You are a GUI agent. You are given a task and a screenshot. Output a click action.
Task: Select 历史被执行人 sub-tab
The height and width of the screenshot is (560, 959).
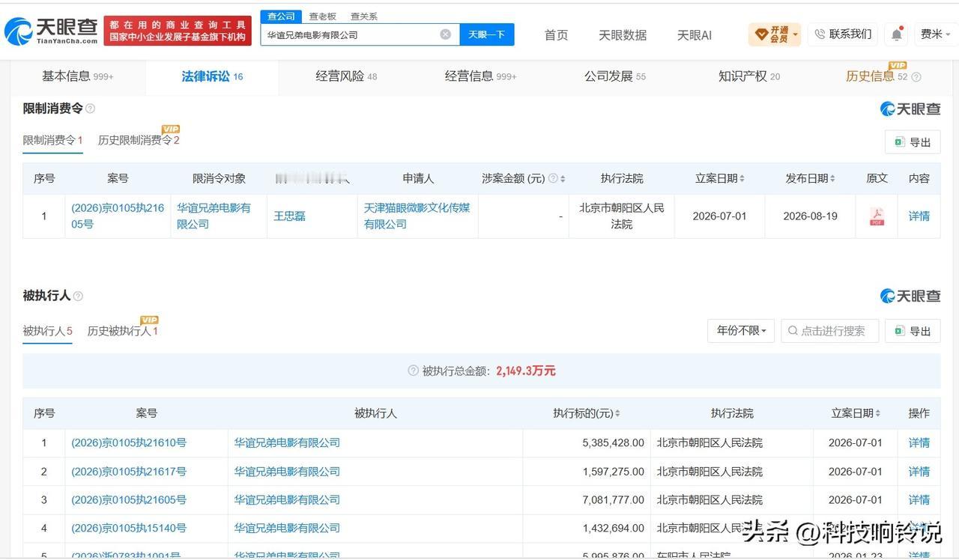click(x=122, y=331)
